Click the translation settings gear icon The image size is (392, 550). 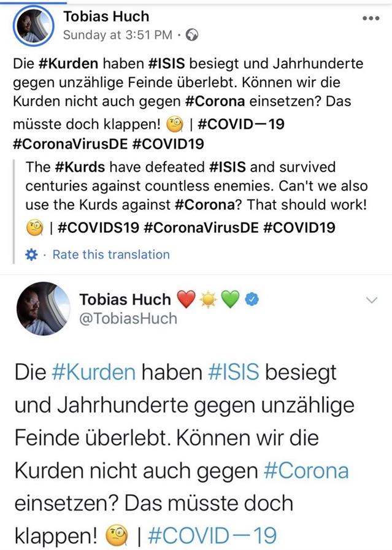pyautogui.click(x=32, y=254)
